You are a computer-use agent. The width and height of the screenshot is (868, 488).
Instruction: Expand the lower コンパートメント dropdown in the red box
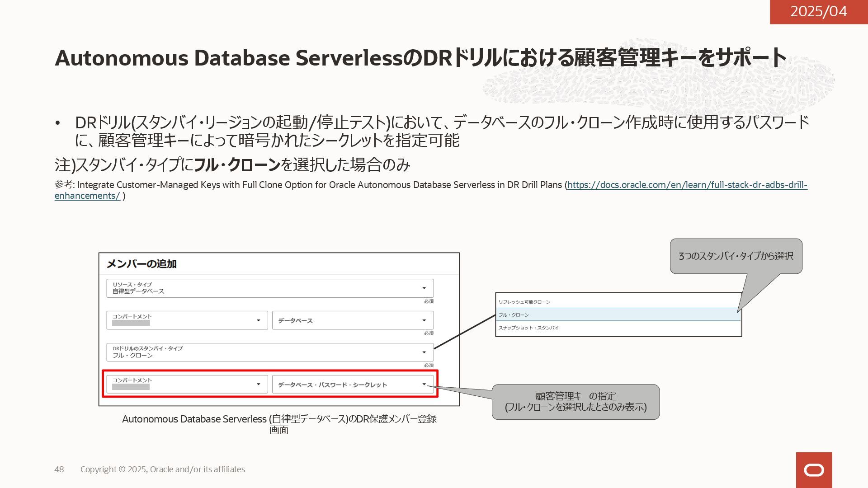click(187, 384)
